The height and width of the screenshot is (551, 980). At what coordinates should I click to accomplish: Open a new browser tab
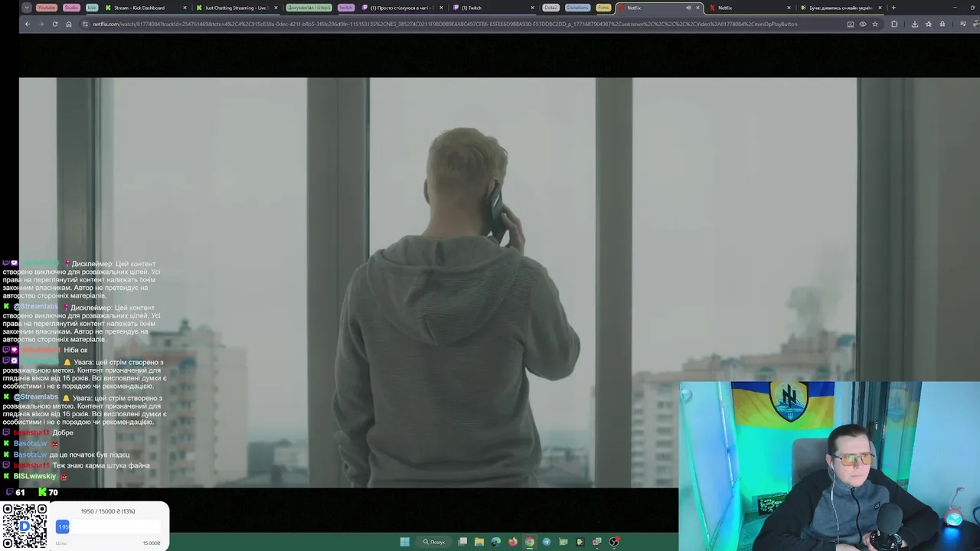click(893, 8)
